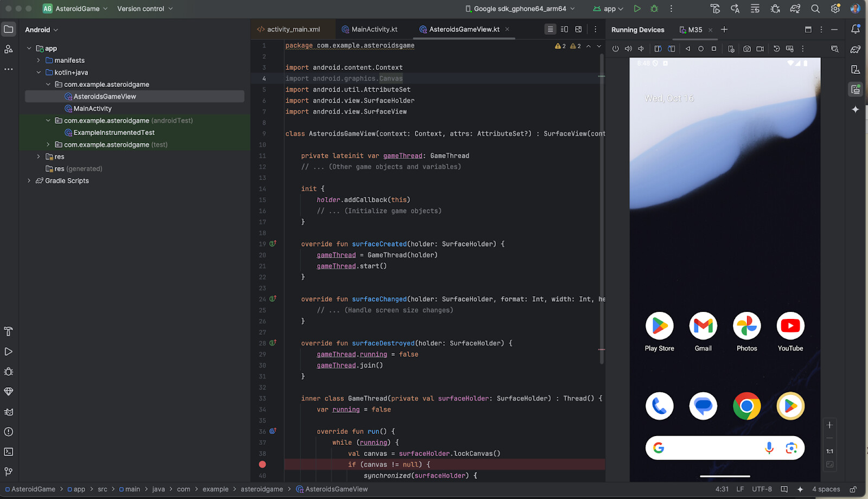This screenshot has width=868, height=499.
Task: Start screen recording in the emulator toolbar
Action: tap(760, 49)
